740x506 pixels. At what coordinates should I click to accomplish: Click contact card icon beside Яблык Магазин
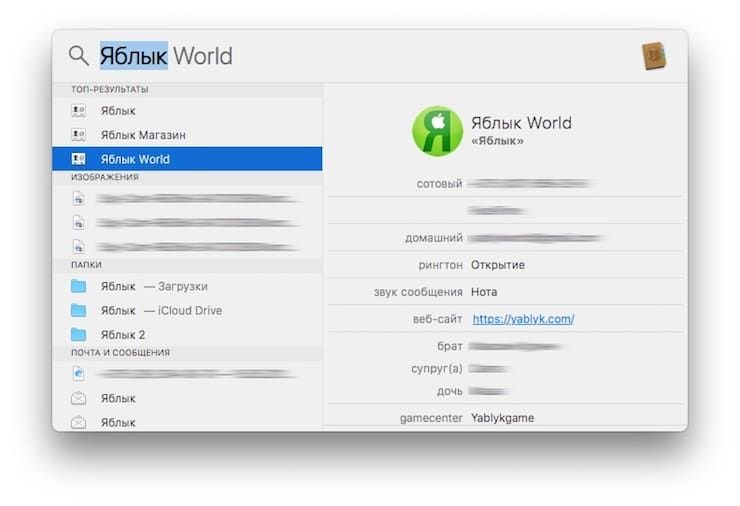click(x=78, y=135)
